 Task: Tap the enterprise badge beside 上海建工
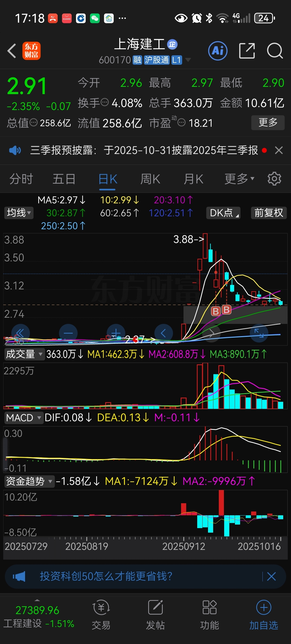[172, 44]
